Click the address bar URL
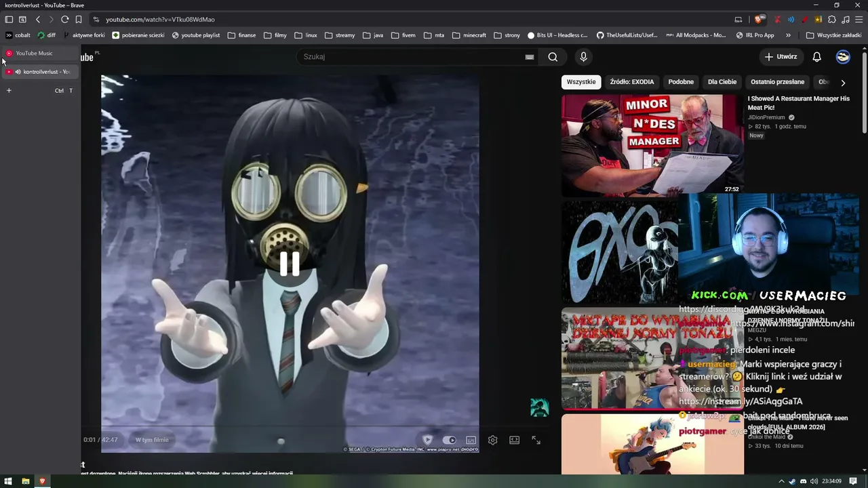Viewport: 868px width, 488px height. 160,20
